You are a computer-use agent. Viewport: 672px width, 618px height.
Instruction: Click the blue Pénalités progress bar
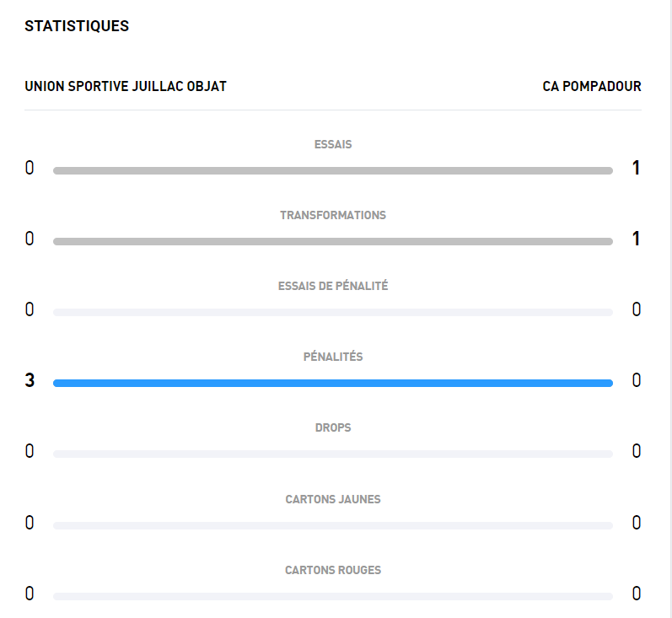pos(332,383)
